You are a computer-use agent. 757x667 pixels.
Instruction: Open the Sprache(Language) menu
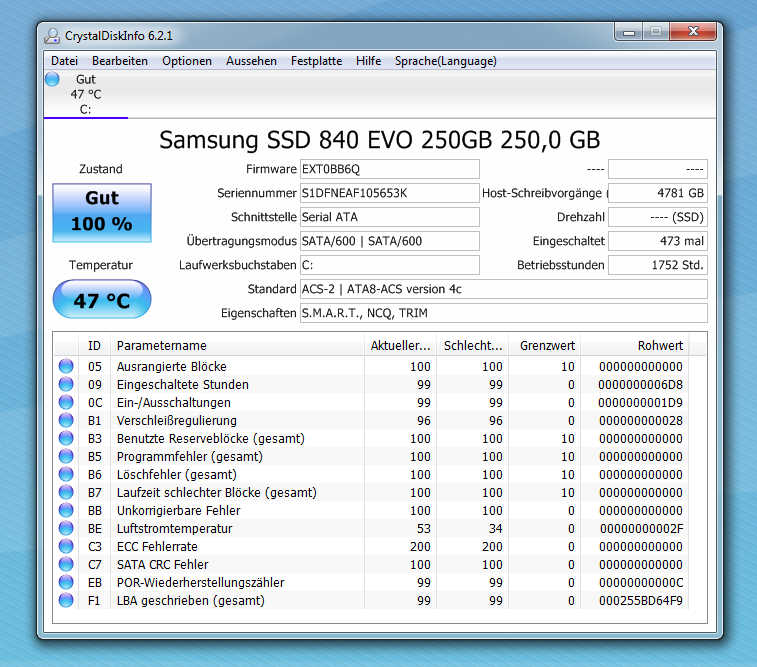click(446, 61)
